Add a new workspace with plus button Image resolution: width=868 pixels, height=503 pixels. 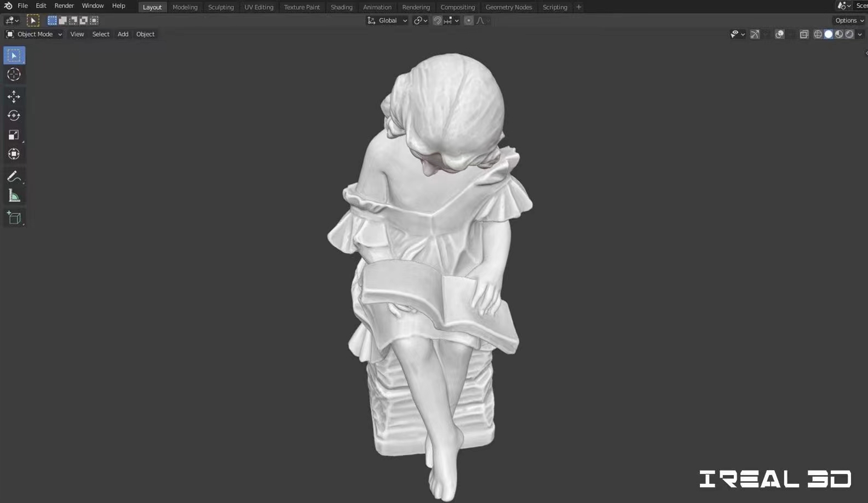click(x=579, y=7)
